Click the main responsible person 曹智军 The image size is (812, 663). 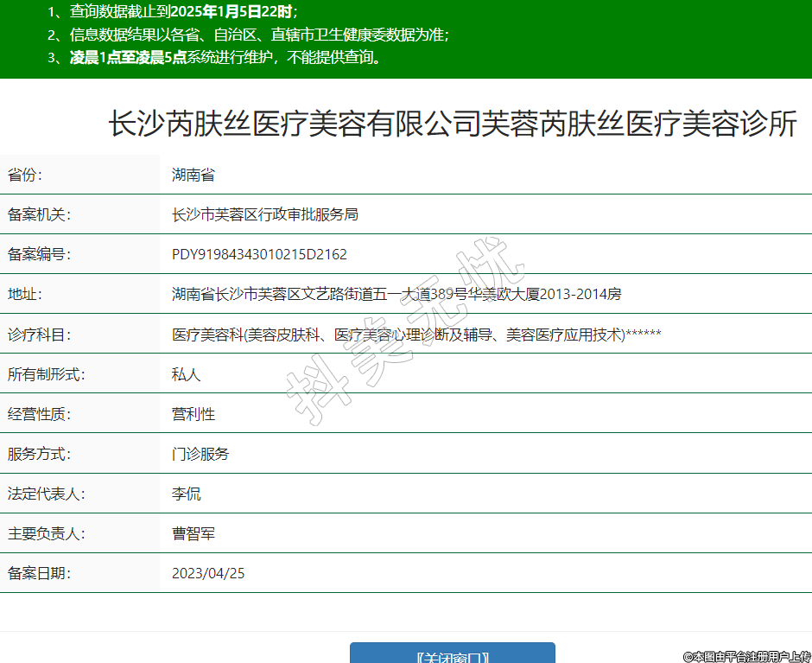coord(193,533)
